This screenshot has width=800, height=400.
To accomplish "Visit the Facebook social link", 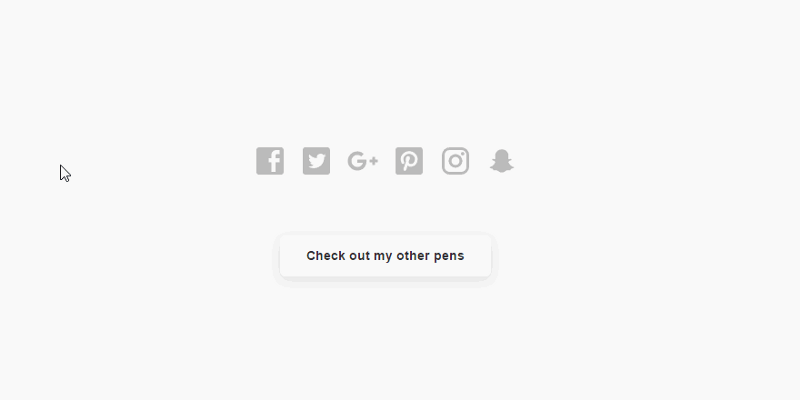I will point(270,161).
